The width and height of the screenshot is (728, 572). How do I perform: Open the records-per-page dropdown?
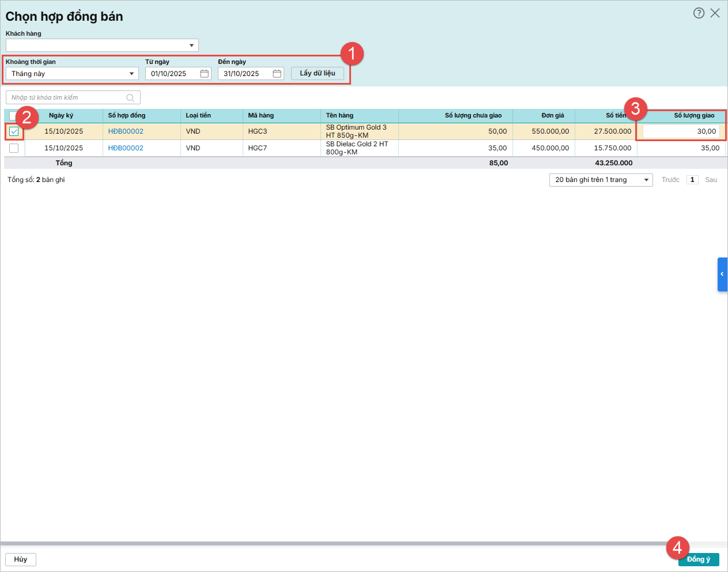pyautogui.click(x=646, y=180)
